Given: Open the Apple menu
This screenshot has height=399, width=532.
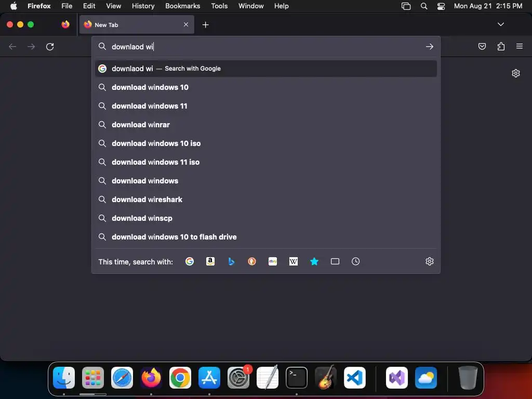Looking at the screenshot, I should (x=14, y=6).
